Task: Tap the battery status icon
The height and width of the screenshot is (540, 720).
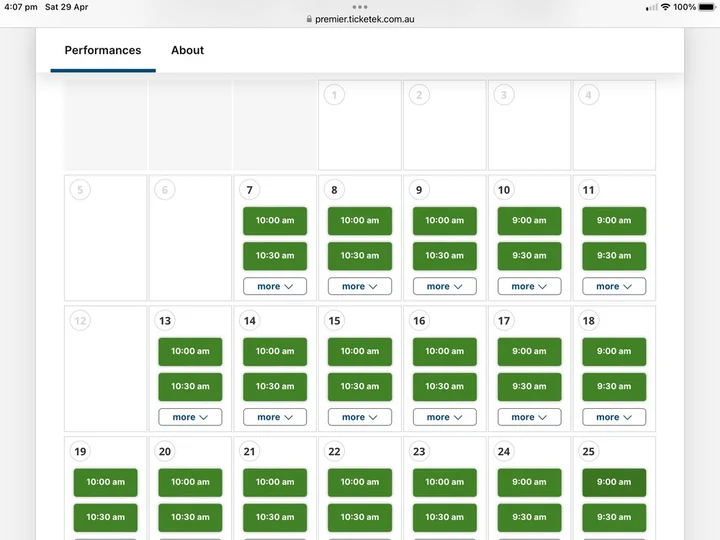Action: point(707,7)
